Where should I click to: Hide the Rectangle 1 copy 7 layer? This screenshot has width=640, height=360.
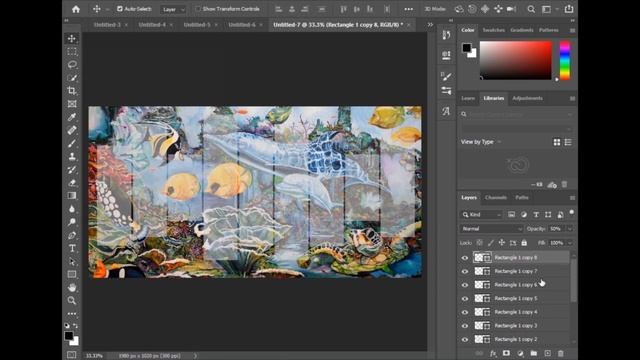pyautogui.click(x=464, y=271)
